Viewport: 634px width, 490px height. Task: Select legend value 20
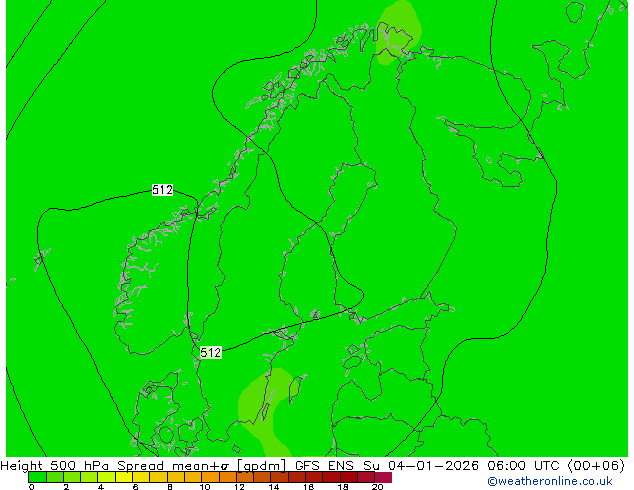coord(377,487)
